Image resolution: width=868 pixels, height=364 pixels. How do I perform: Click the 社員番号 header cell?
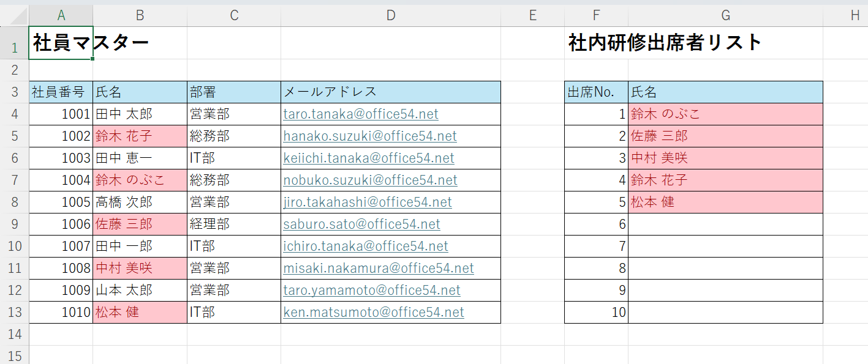(x=61, y=92)
